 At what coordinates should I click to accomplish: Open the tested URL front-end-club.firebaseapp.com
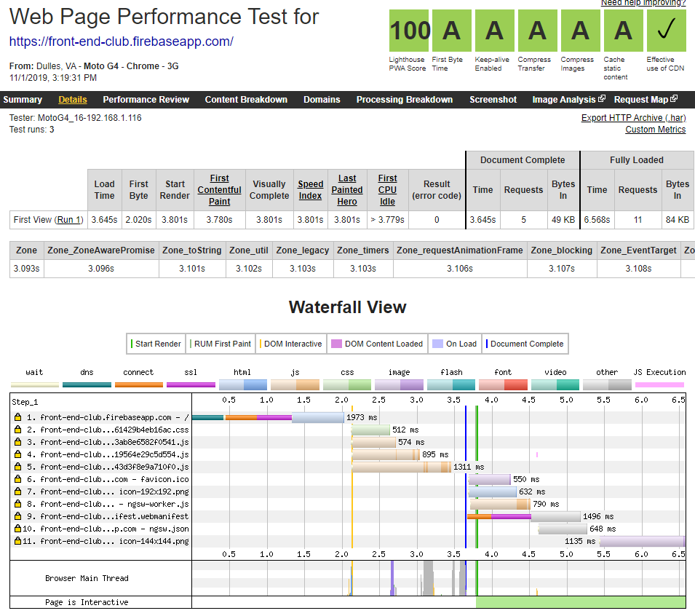point(122,42)
